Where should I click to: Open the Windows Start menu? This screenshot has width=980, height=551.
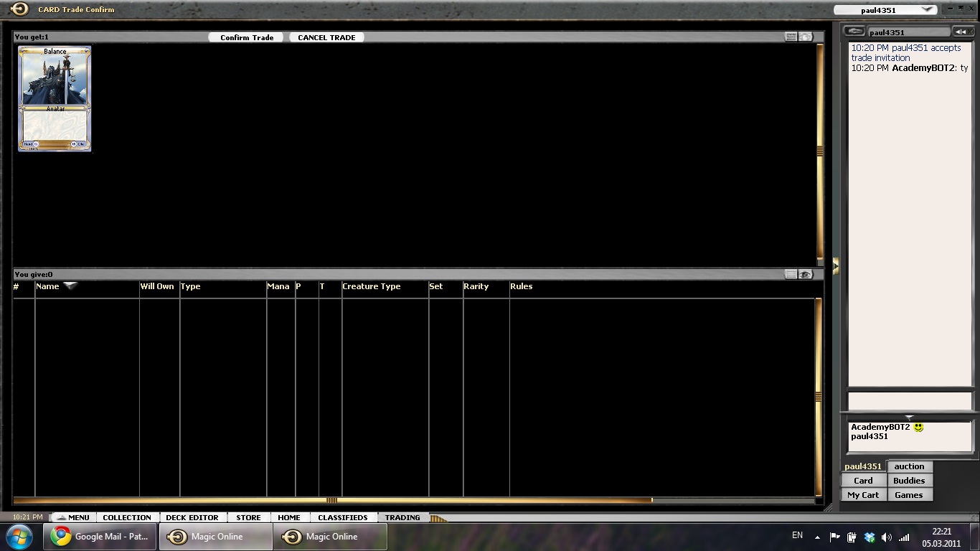[x=19, y=536]
